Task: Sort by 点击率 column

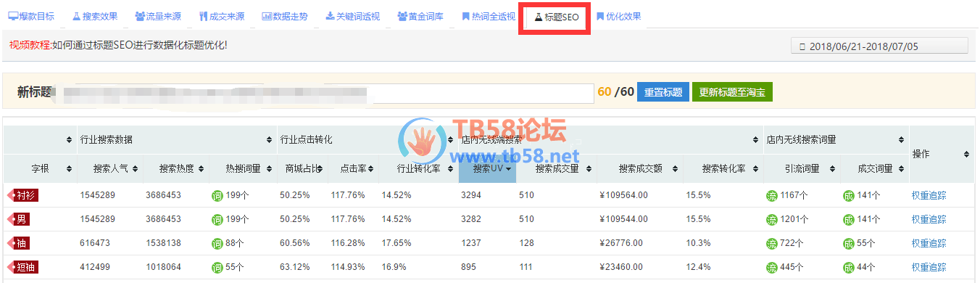Action: [353, 168]
